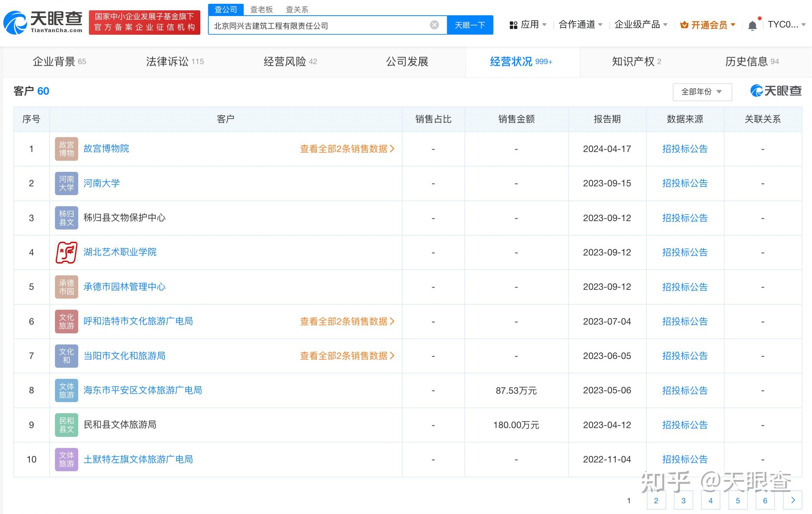Screen dimensions: 812x514
Task: Switch to the 查老板 search tab
Action: pyautogui.click(x=261, y=10)
